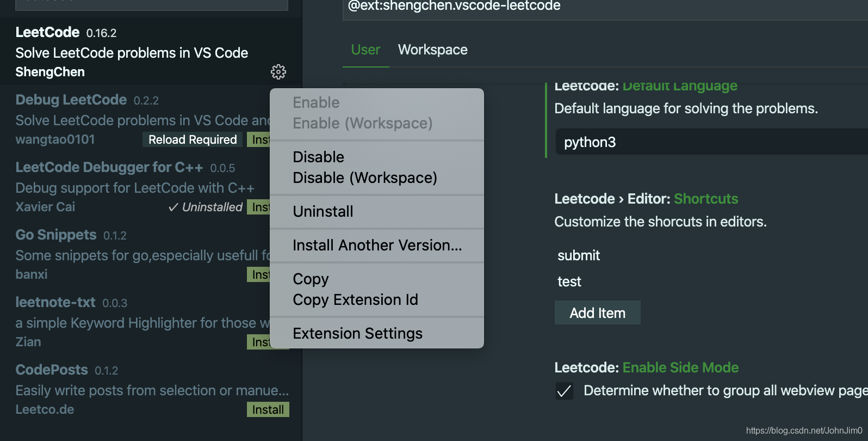This screenshot has height=441, width=868.
Task: Select the LeetCode 0.16.2 extension entry
Action: [x=151, y=51]
